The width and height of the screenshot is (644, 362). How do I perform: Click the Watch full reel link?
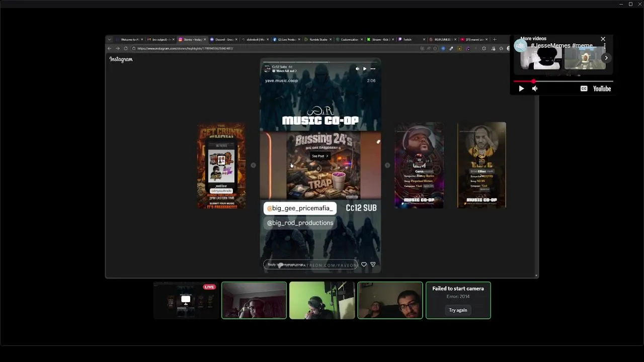(x=283, y=71)
